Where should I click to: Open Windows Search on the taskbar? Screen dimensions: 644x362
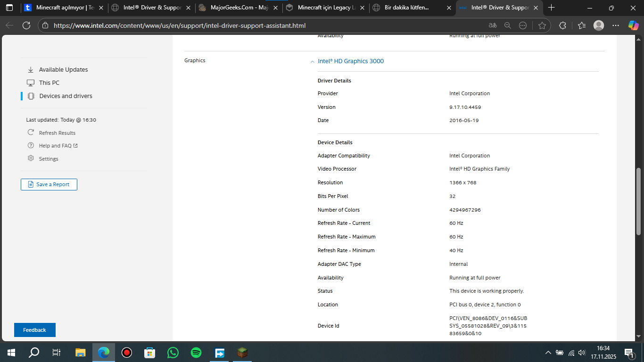[x=34, y=353]
